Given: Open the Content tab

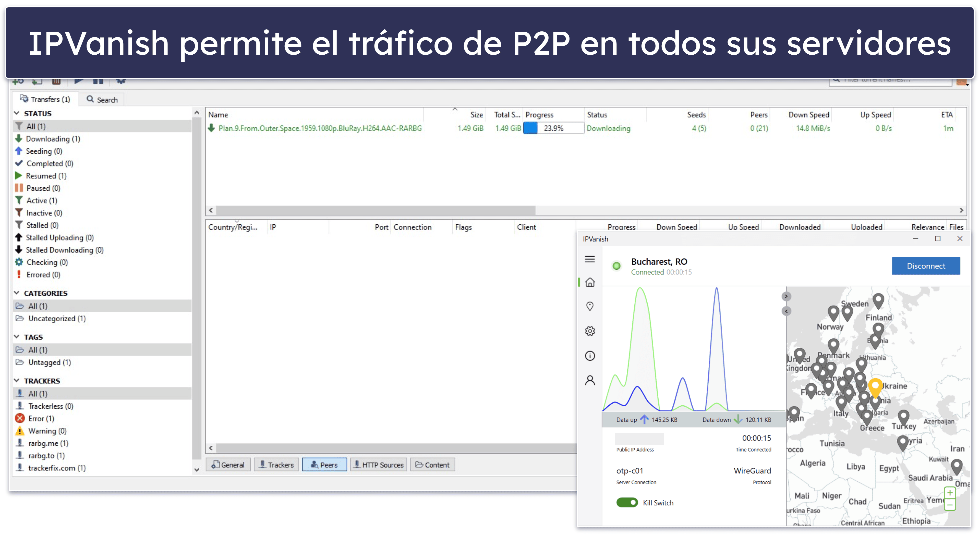Looking at the screenshot, I should click(432, 465).
